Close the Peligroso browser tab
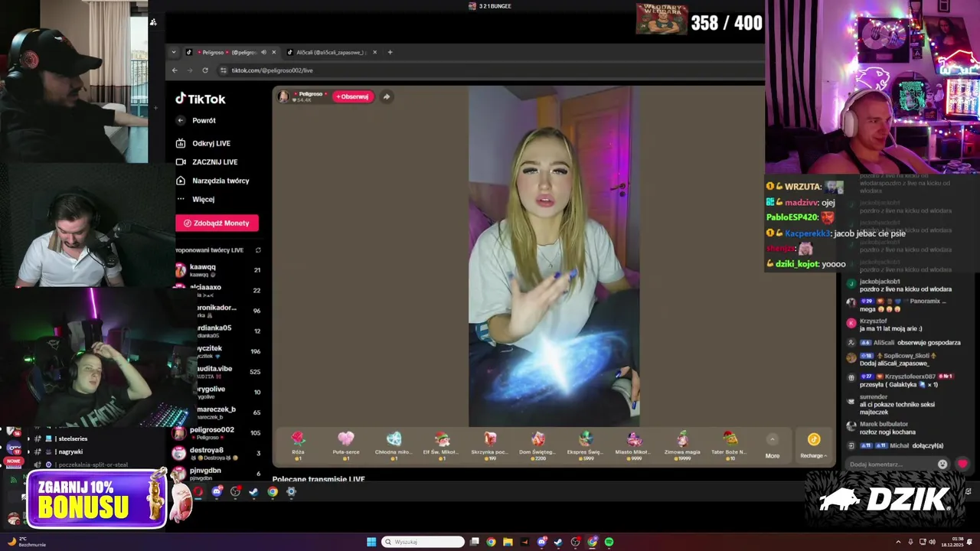 273,52
